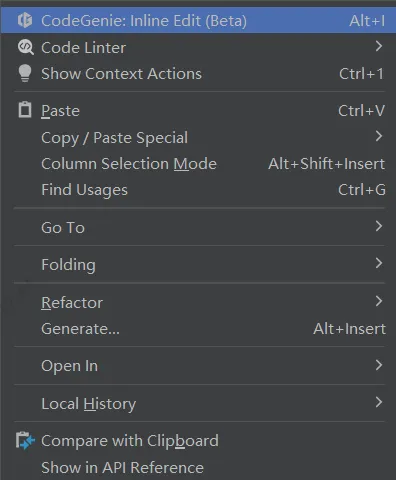Expand the Copy / Paste Special arrow

click(x=379, y=136)
